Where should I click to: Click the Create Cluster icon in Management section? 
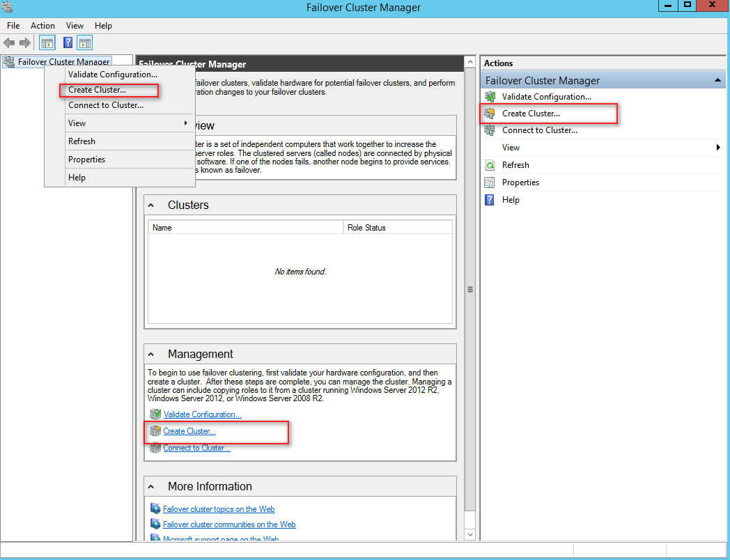pos(155,431)
